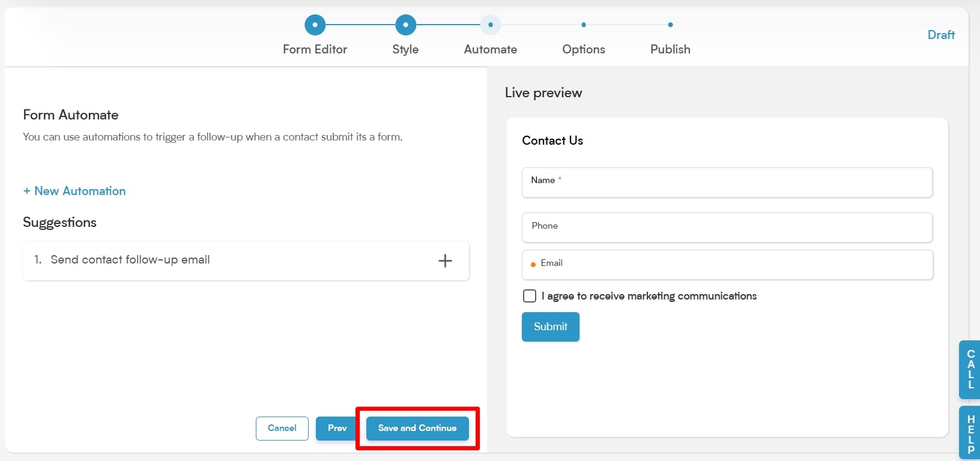Add the Send contact follow-up email suggestion

445,261
